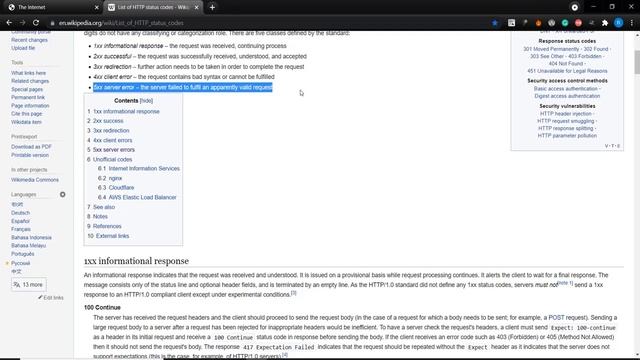The image size is (640, 360).
Task: Open 'Permanent link' in sidebar
Action: [28, 98]
